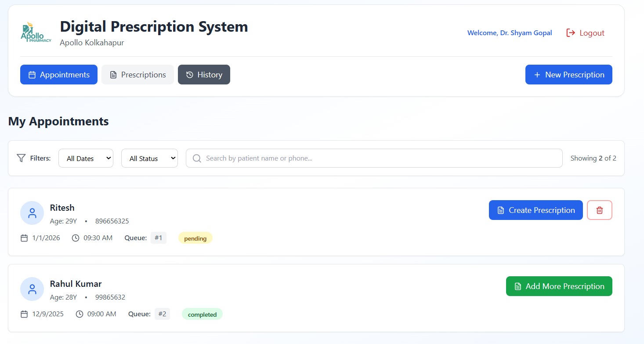Open the Prescriptions tab

click(x=137, y=75)
